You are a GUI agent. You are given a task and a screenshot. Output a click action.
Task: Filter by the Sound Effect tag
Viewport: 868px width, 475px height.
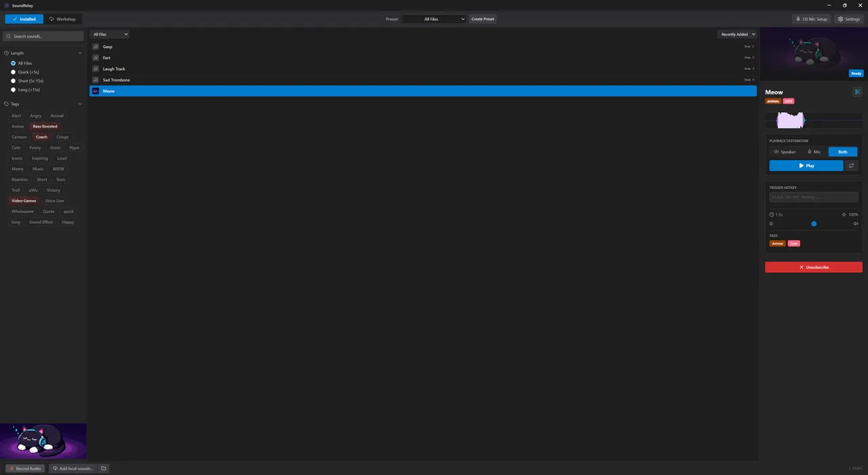(x=41, y=222)
